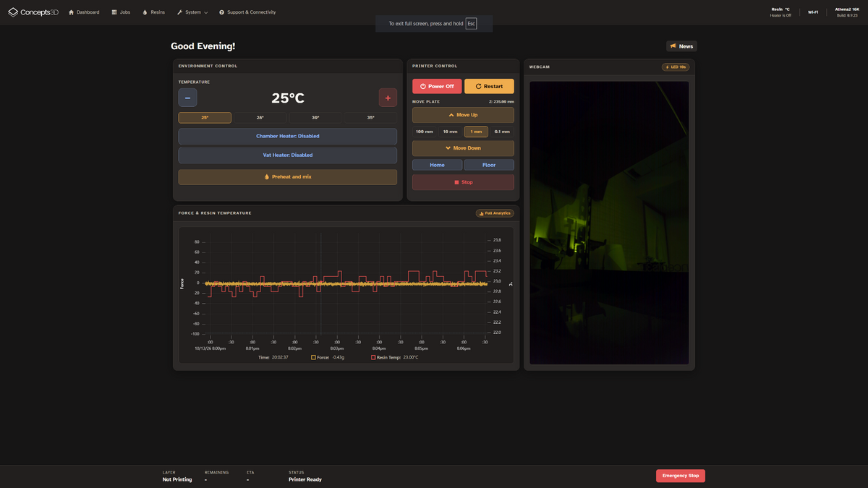Image resolution: width=868 pixels, height=488 pixels.
Task: Move the plate up
Action: pos(463,115)
